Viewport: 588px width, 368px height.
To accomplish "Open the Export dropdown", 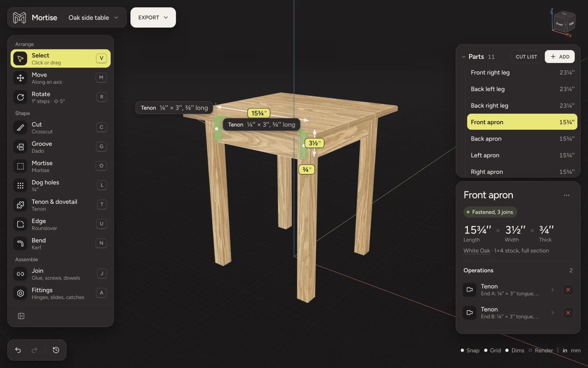I will pos(153,17).
